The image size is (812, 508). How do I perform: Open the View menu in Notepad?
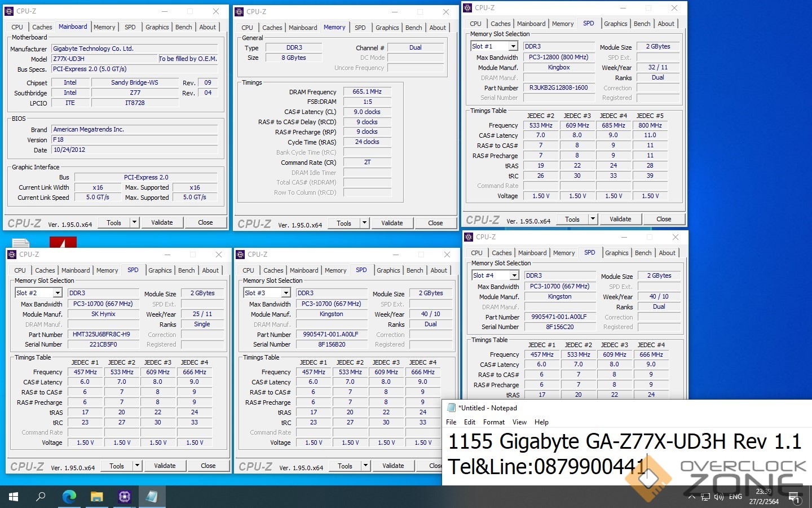(519, 422)
